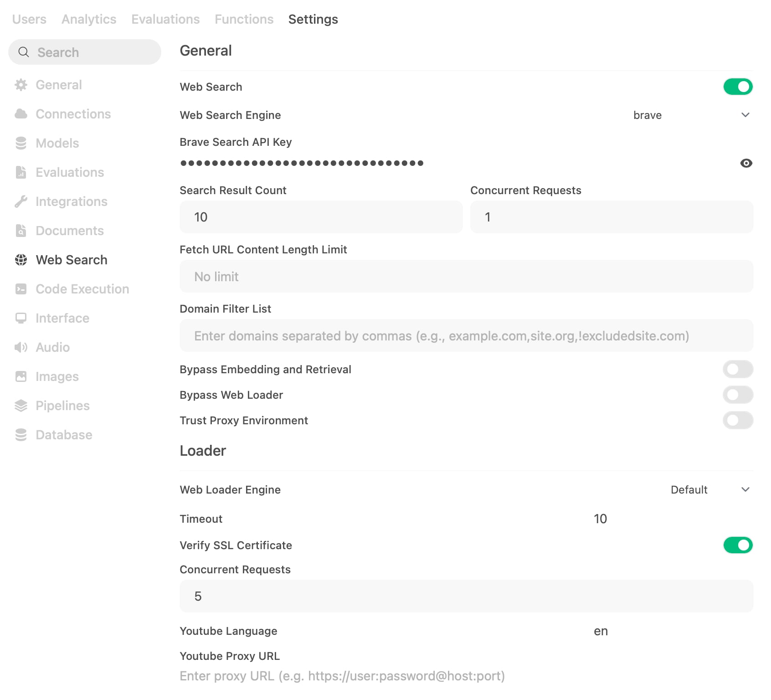Turn off Verify SSL Certificate
Image resolution: width=771 pixels, height=700 pixels.
tap(738, 545)
